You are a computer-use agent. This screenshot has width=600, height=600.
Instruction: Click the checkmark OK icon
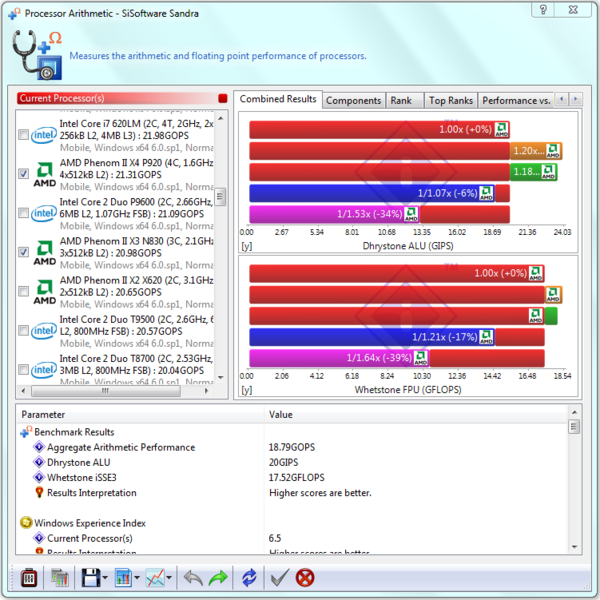pos(280,577)
